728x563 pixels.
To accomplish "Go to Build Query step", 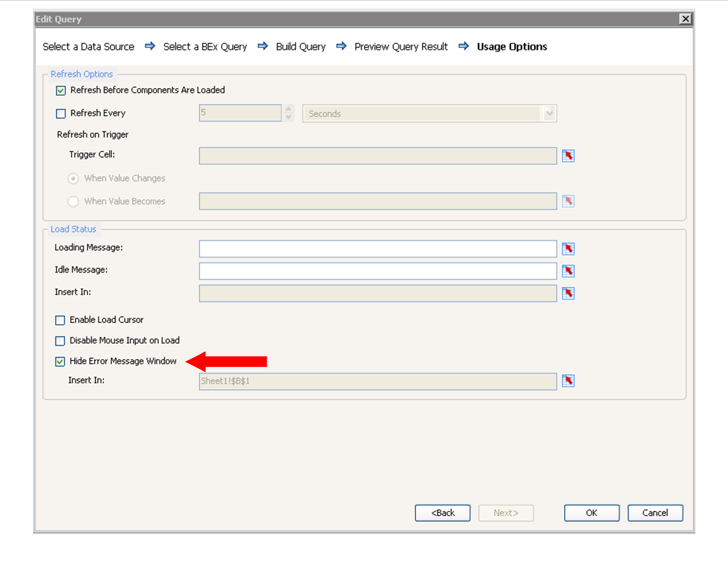I will (x=301, y=47).
